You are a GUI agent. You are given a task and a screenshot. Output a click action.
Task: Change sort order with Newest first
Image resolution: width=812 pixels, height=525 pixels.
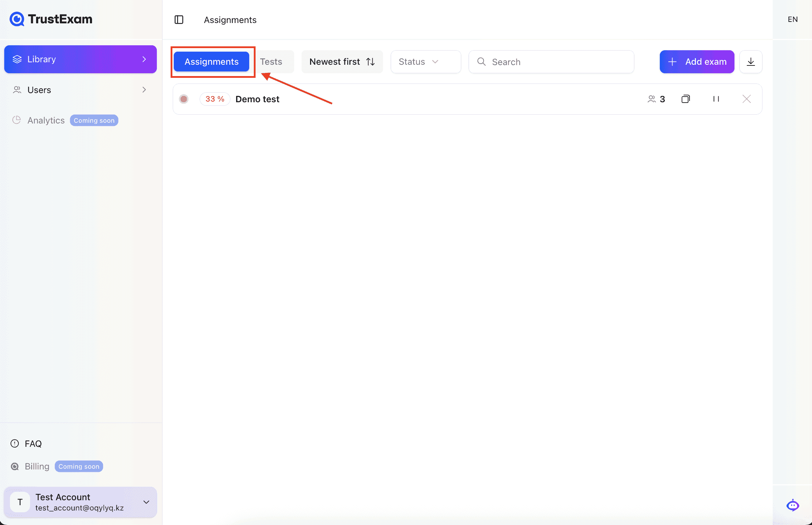[x=342, y=62]
